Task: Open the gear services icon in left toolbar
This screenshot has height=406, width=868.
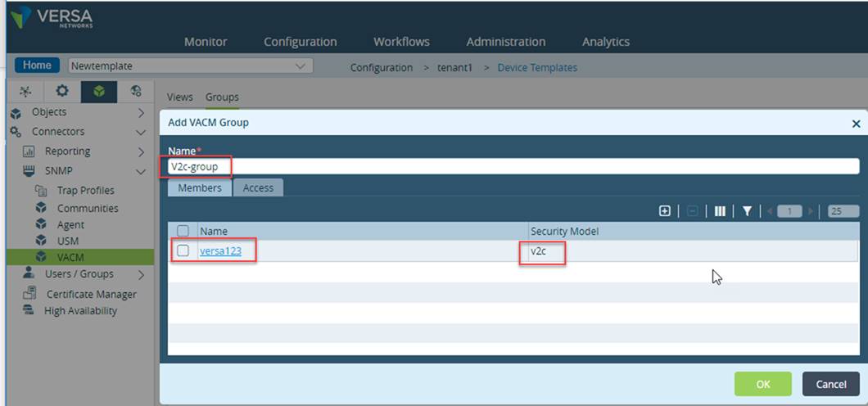Action: coord(62,92)
